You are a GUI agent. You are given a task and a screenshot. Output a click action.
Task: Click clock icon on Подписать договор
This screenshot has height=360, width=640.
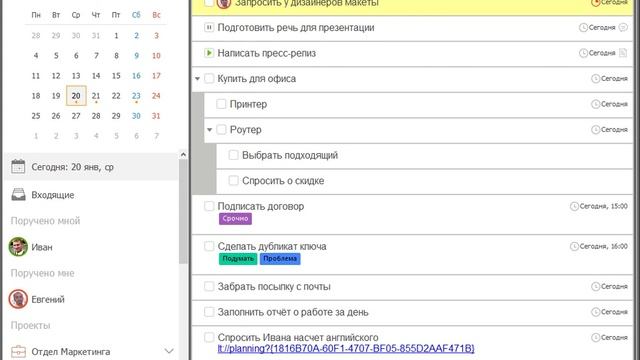574,206
